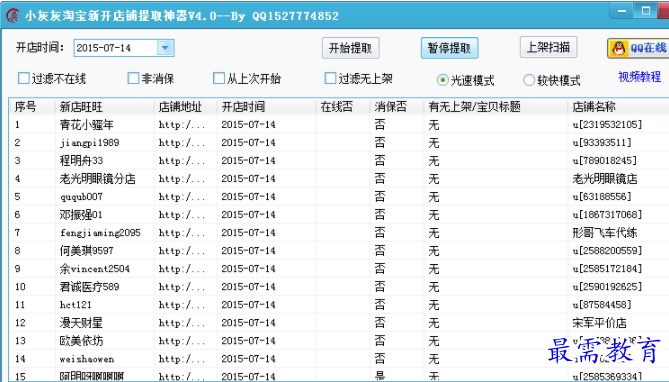Click the 消保否 column header

point(397,107)
